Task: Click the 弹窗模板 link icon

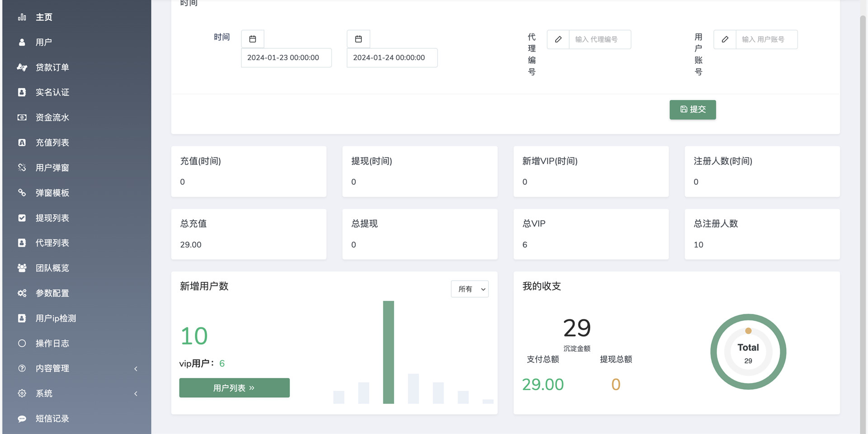Action: pos(22,193)
